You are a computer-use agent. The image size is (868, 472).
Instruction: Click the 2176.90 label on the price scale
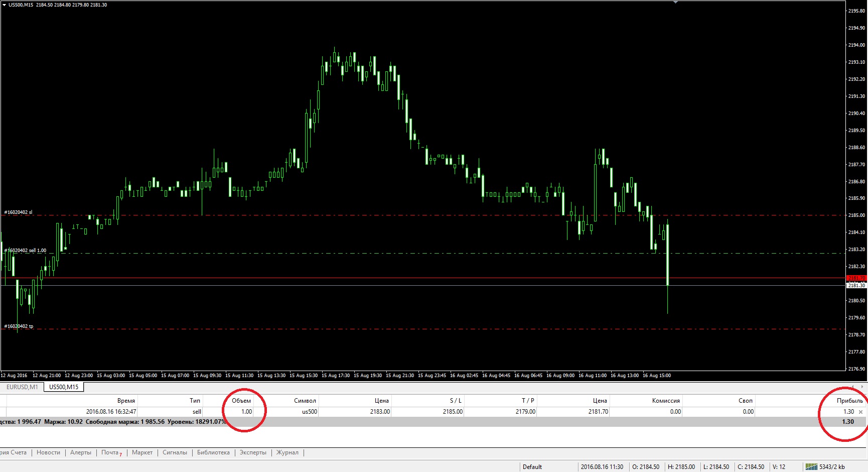[856, 369]
